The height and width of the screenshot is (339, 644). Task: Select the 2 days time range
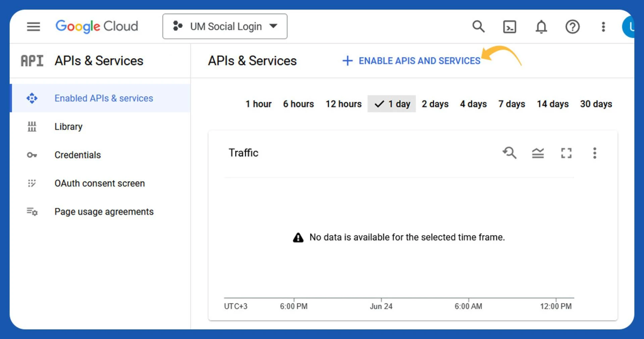[435, 104]
